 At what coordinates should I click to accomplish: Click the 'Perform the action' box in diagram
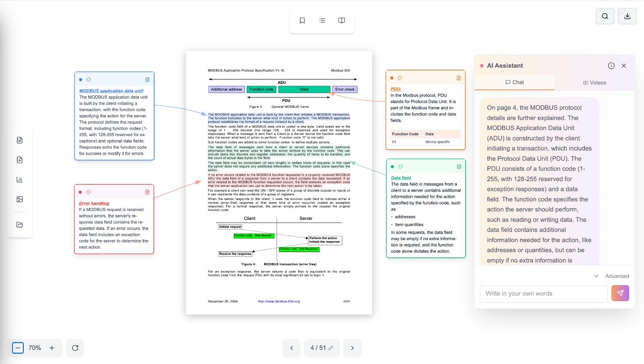pos(325,240)
